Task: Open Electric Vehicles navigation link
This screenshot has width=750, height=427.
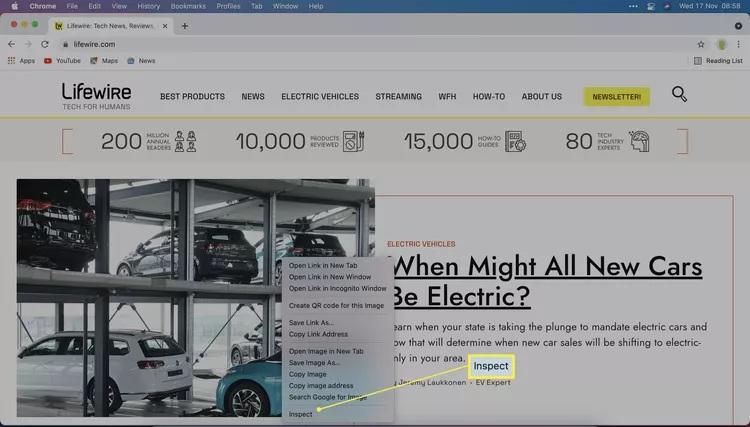Action: pos(320,97)
